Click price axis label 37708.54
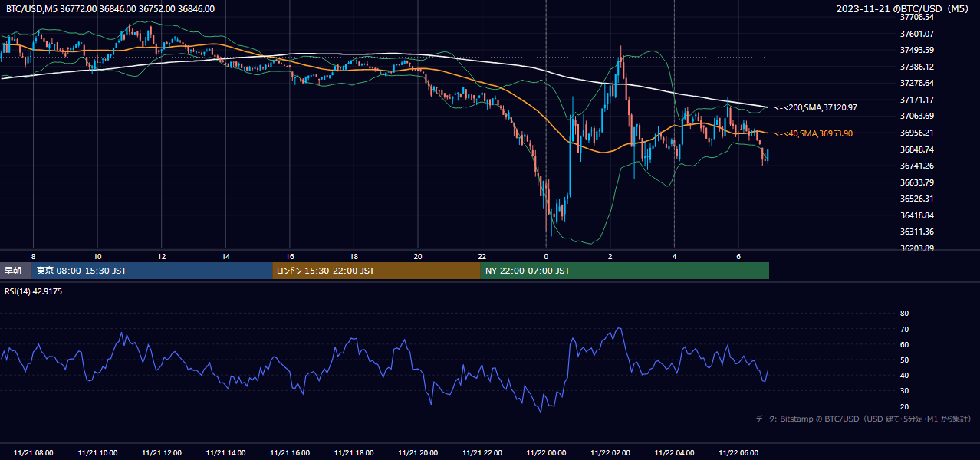 [917, 17]
